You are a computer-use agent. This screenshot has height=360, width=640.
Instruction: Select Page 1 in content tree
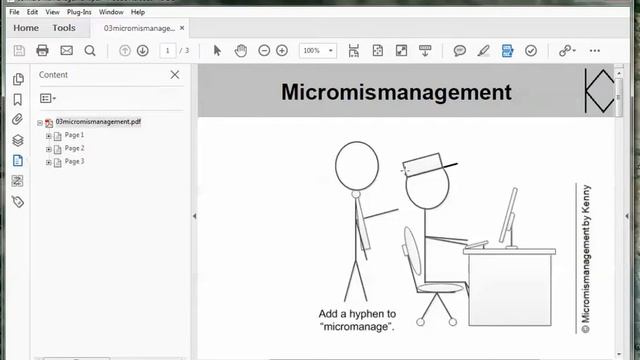click(74, 135)
